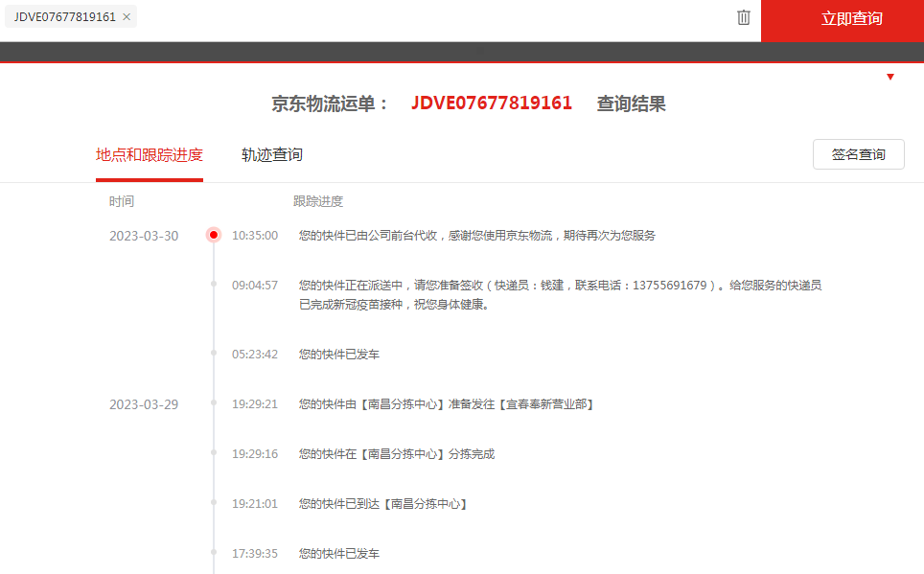This screenshot has height=574, width=924.
Task: Select the 17:39:35 timestamp
Action: point(255,553)
